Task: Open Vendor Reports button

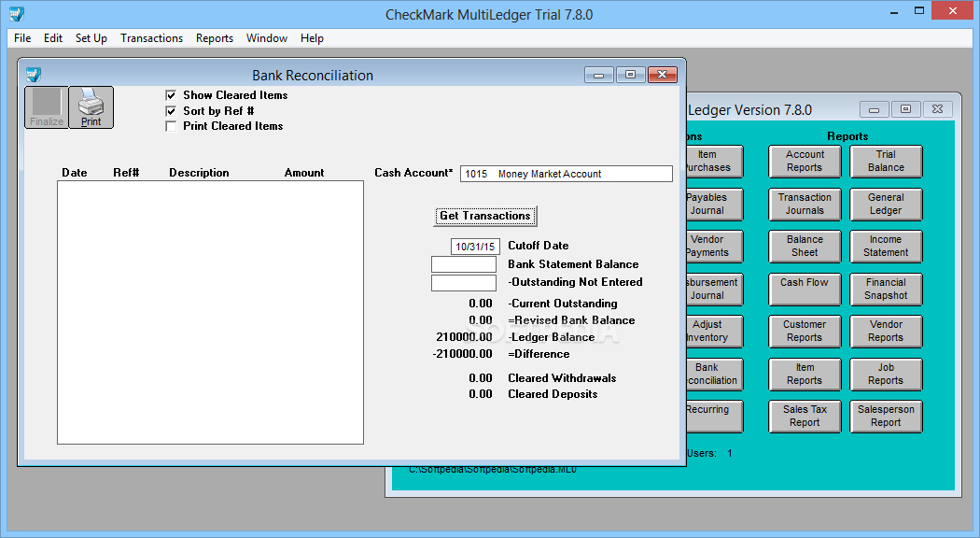Action: [x=886, y=332]
